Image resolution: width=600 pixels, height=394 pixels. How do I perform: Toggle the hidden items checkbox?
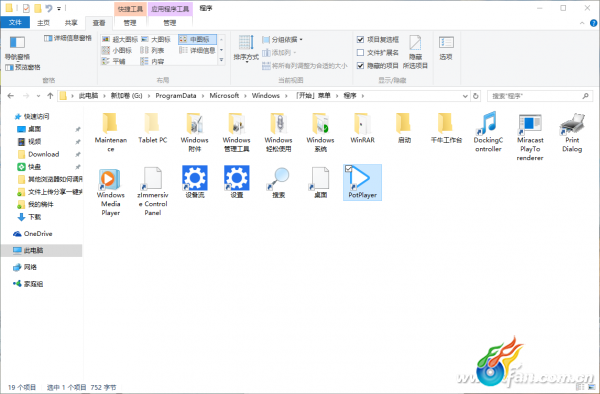coord(360,65)
